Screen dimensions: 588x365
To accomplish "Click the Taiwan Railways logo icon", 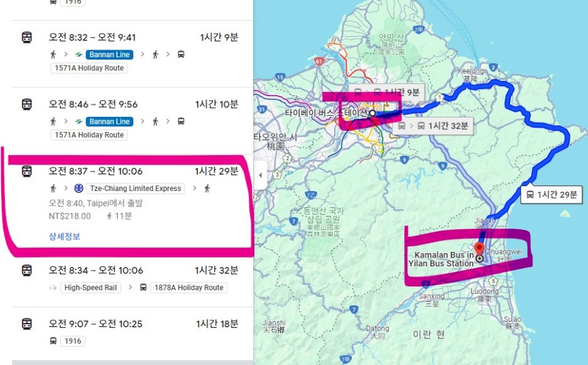I will (x=79, y=188).
